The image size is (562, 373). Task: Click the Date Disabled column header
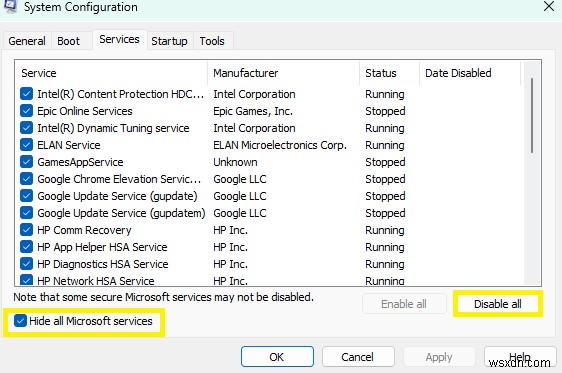point(470,73)
